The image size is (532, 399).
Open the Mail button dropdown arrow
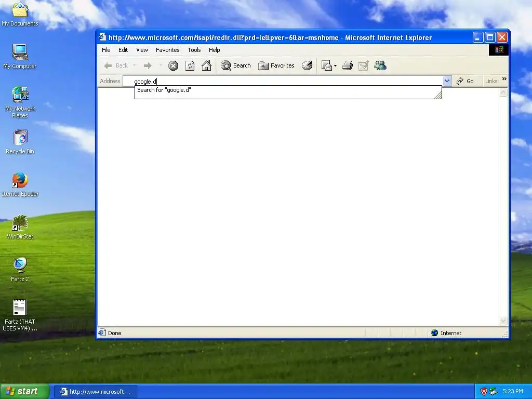[x=335, y=65]
